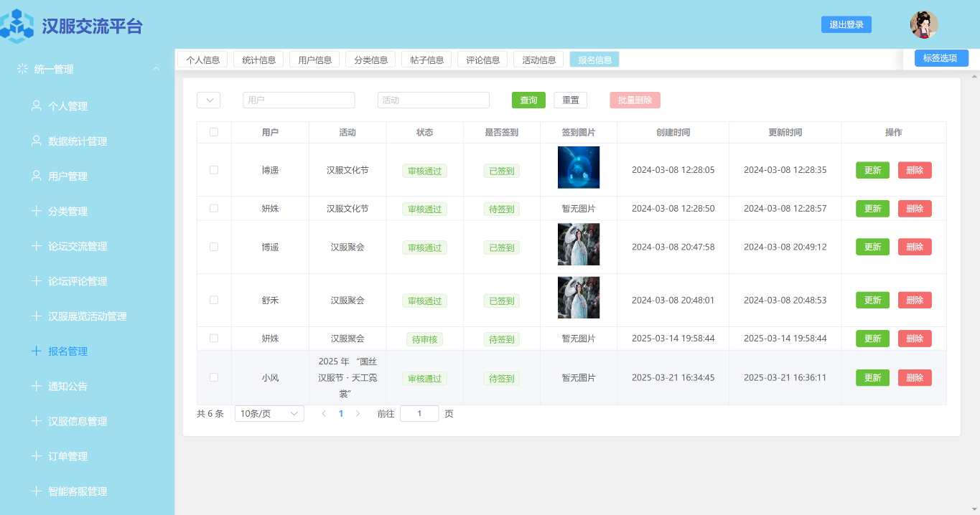Click the green 查询 button

[x=528, y=100]
